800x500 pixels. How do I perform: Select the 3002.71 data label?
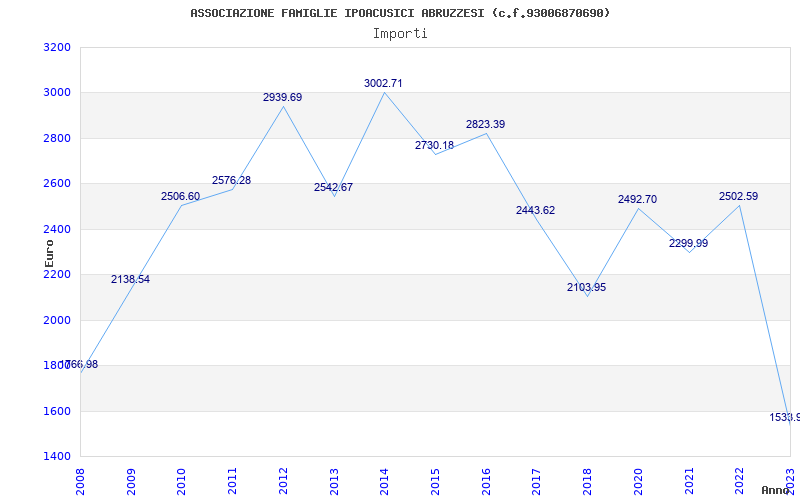coord(383,83)
